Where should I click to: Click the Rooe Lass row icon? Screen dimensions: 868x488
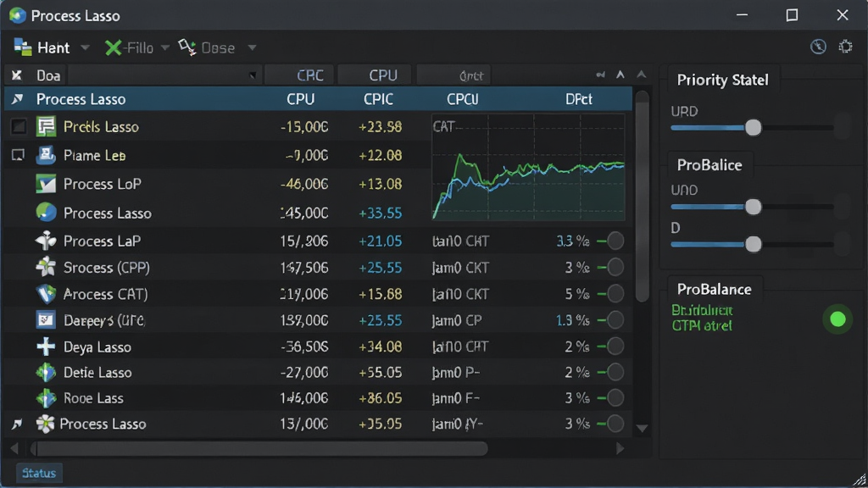(46, 398)
